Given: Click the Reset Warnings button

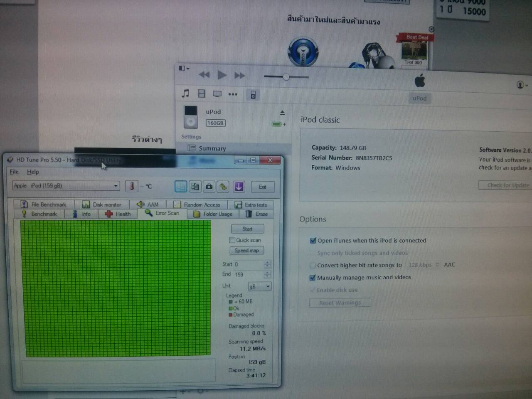Looking at the screenshot, I should (340, 303).
